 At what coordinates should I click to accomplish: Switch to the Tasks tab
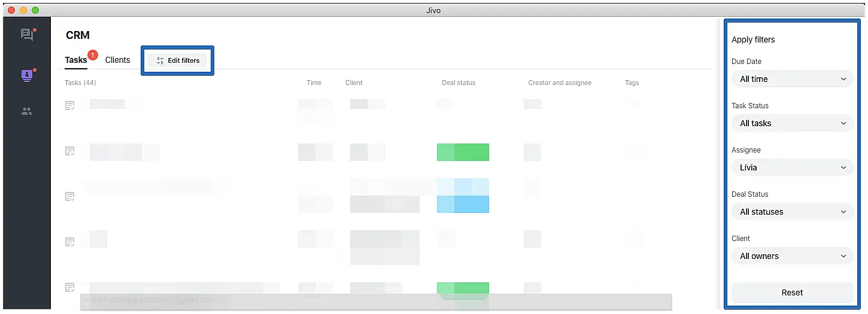76,60
